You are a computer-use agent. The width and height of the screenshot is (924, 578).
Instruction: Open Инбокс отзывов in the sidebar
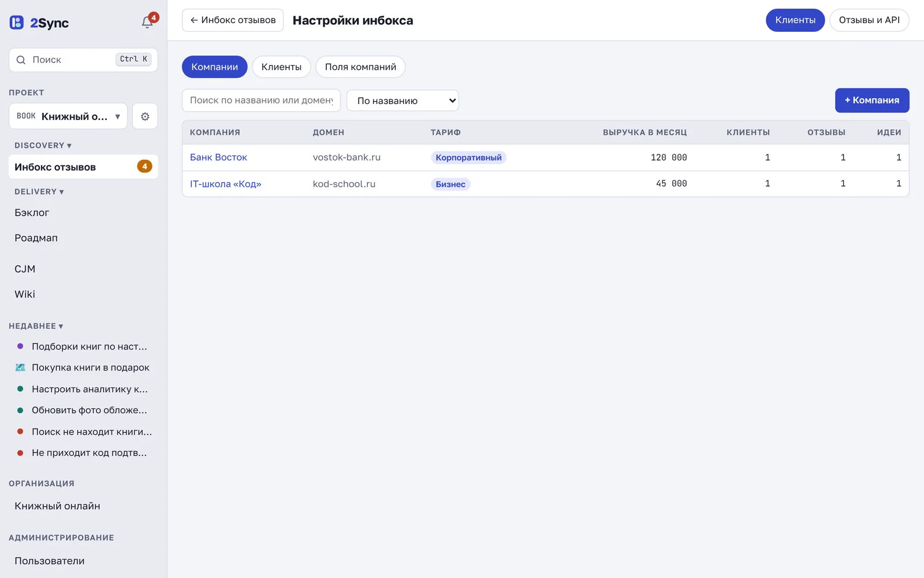(x=83, y=166)
